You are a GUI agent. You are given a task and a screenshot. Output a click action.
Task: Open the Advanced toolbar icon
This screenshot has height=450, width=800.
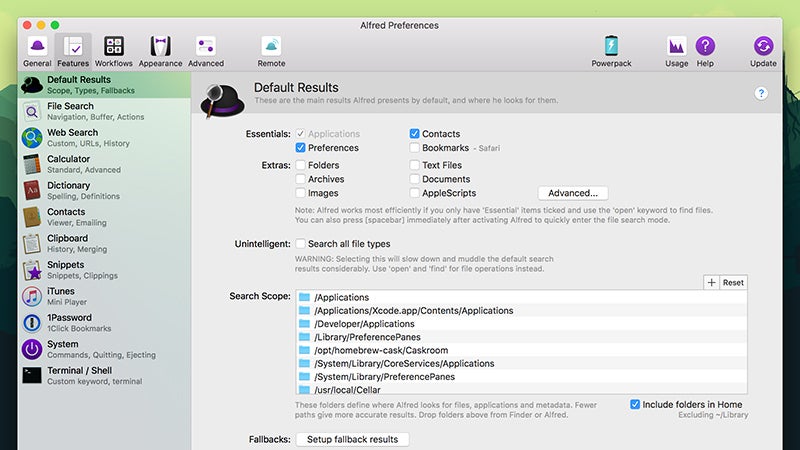[206, 46]
